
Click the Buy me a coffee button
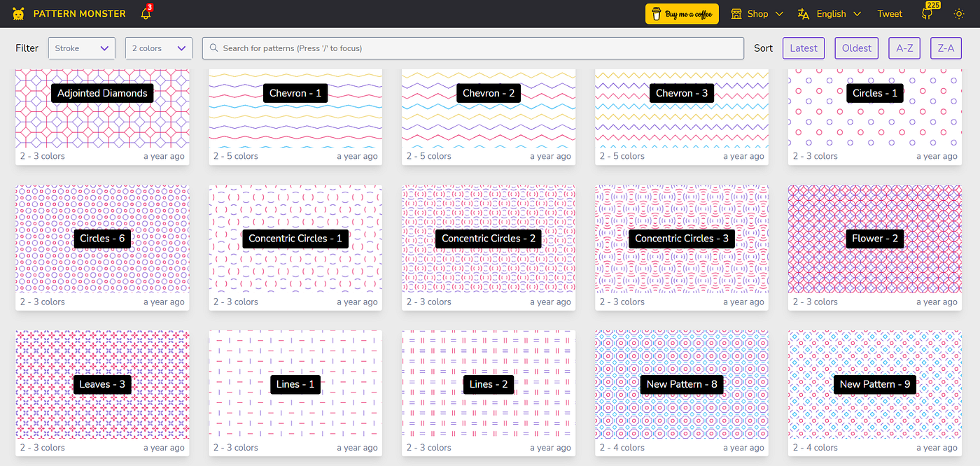[682, 13]
